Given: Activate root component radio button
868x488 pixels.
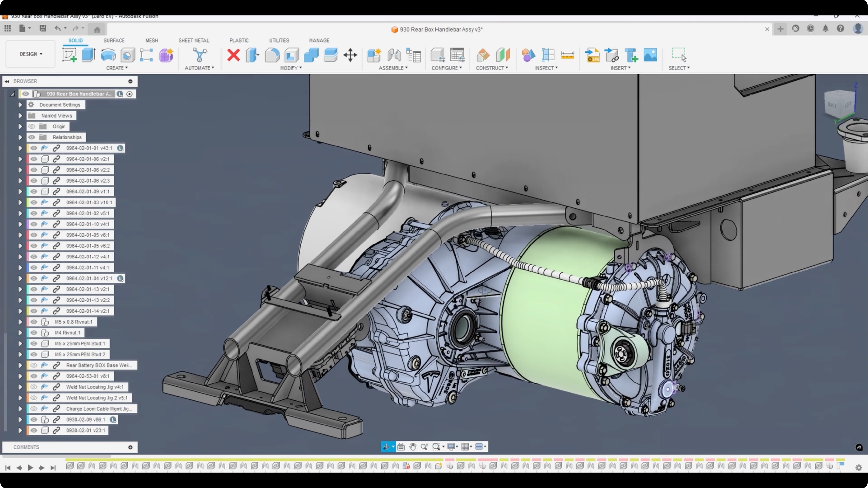Looking at the screenshot, I should point(130,94).
